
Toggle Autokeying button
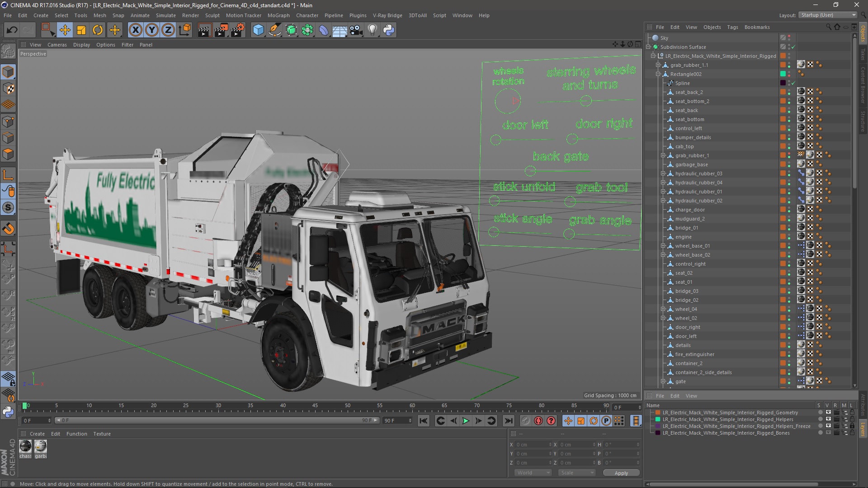coord(538,421)
